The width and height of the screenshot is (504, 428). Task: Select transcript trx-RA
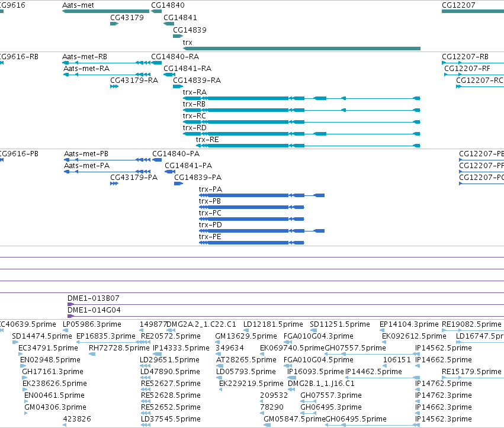tap(301, 98)
